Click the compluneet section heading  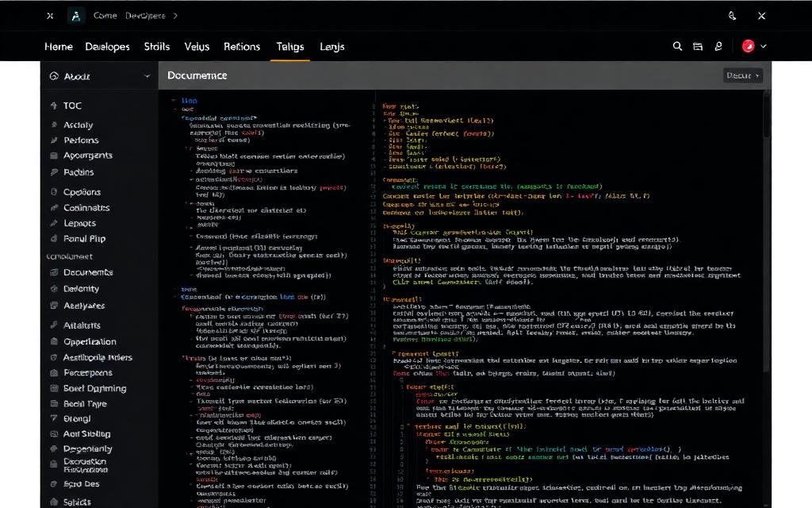coord(70,256)
